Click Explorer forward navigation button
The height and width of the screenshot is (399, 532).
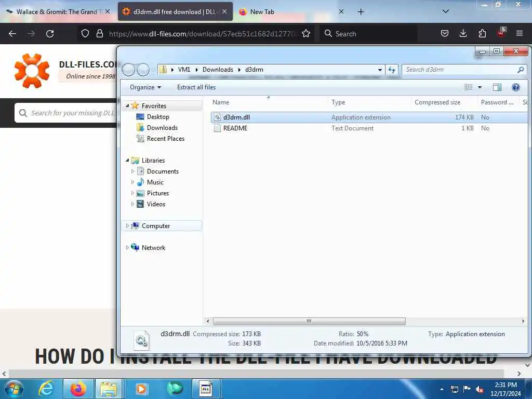pyautogui.click(x=143, y=70)
